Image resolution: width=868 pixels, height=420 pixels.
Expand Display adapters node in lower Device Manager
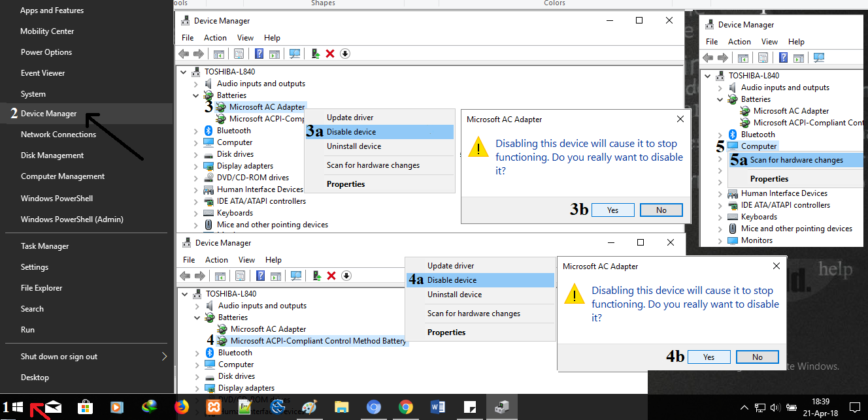click(x=197, y=388)
